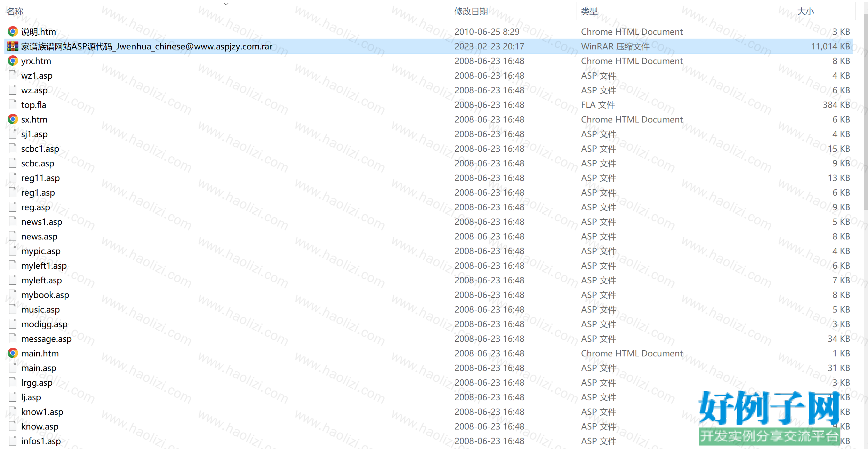Select the file name mypic.asp
868x449 pixels.
(41, 251)
